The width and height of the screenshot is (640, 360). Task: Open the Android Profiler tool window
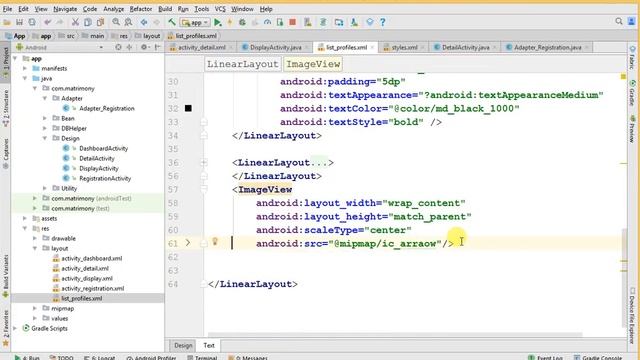[151, 358]
